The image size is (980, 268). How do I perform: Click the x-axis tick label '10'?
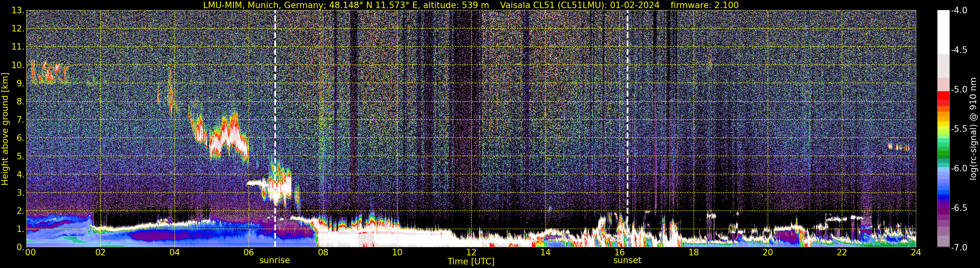click(397, 252)
